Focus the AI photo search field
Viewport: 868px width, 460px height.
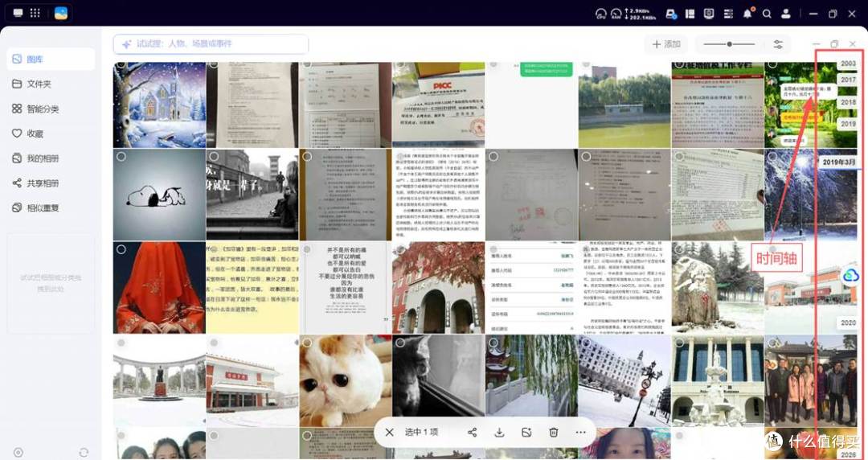point(211,43)
